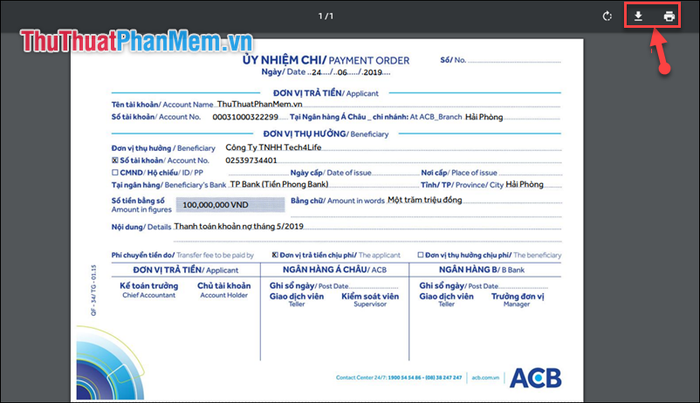The height and width of the screenshot is (403, 700).
Task: Click applicant account number 00031000322299
Action: (245, 117)
